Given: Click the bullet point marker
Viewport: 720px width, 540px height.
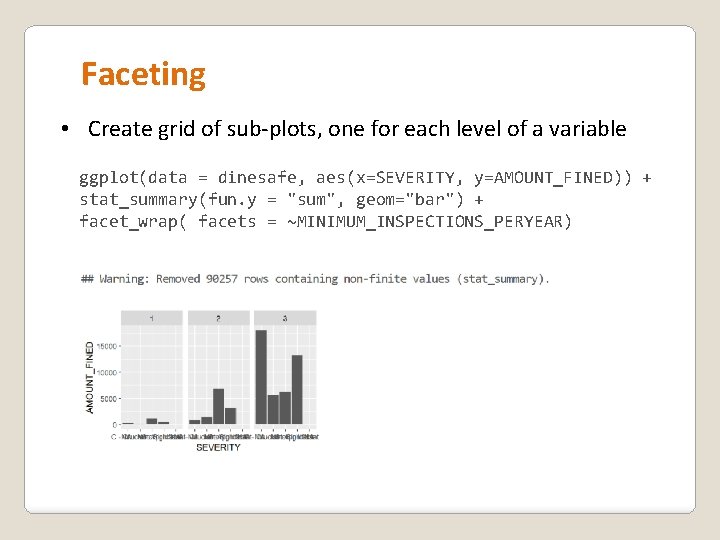Looking at the screenshot, I should point(65,129).
